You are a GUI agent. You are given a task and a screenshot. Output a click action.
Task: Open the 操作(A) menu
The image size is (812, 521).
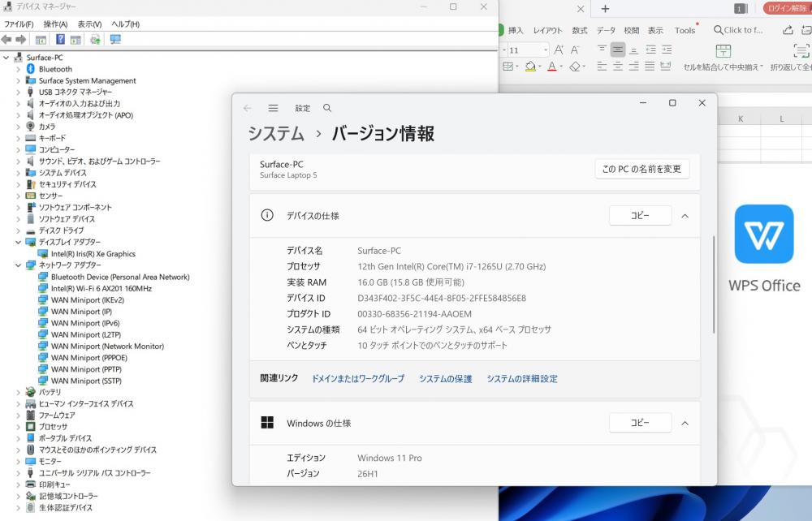[x=55, y=24]
